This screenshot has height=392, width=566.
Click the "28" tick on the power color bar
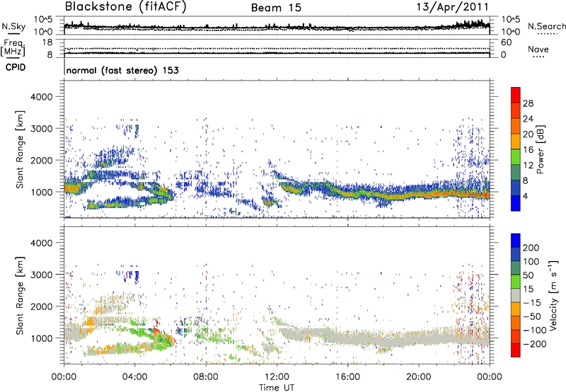click(x=528, y=103)
